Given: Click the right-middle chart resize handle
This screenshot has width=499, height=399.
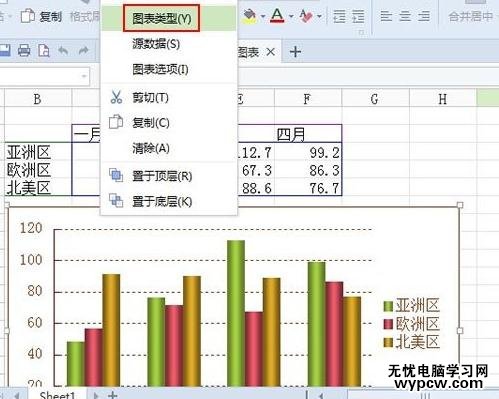Looking at the screenshot, I should click(x=460, y=330).
